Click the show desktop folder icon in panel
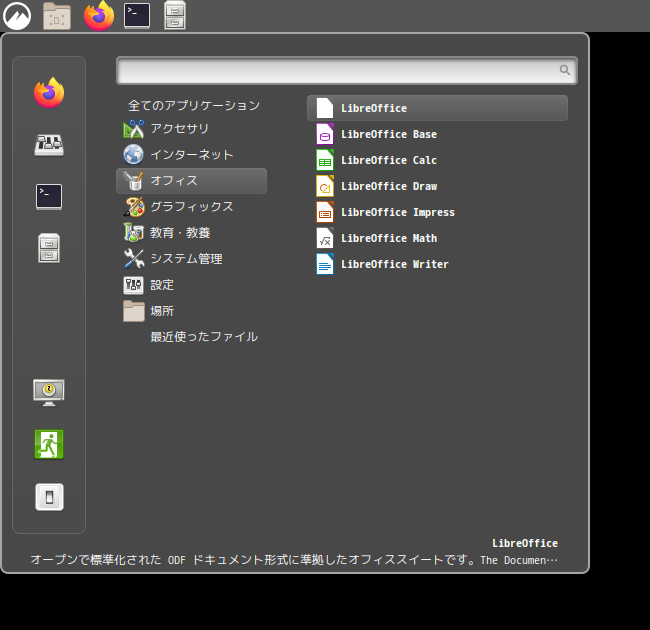The image size is (650, 630). click(x=57, y=16)
